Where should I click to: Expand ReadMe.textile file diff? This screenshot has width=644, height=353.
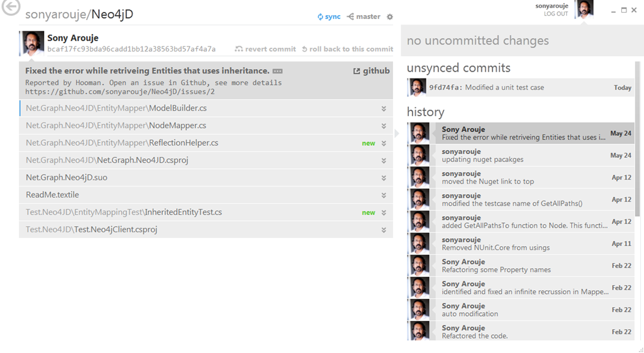pos(384,195)
